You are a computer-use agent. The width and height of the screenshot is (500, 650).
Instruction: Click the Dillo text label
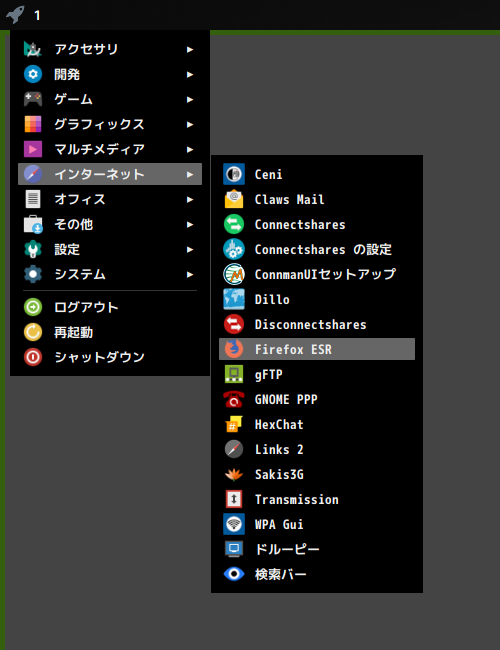coord(272,299)
